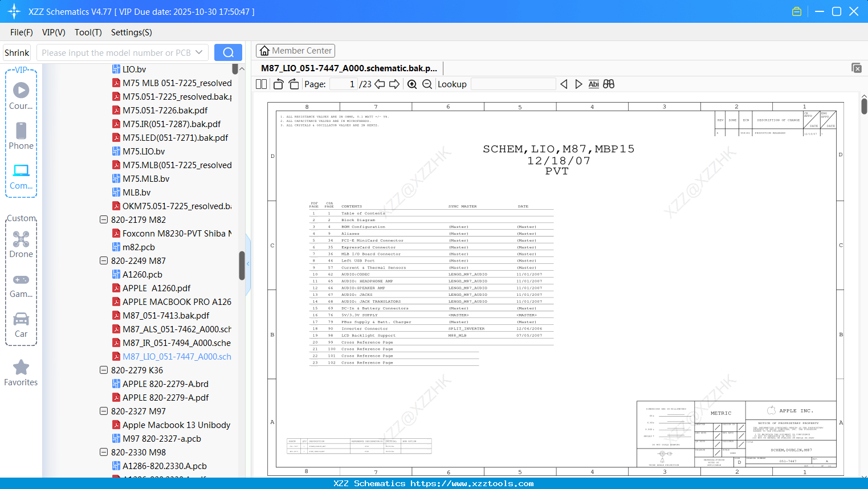Open the File menu
Image resolution: width=868 pixels, height=489 pixels.
tap(22, 32)
